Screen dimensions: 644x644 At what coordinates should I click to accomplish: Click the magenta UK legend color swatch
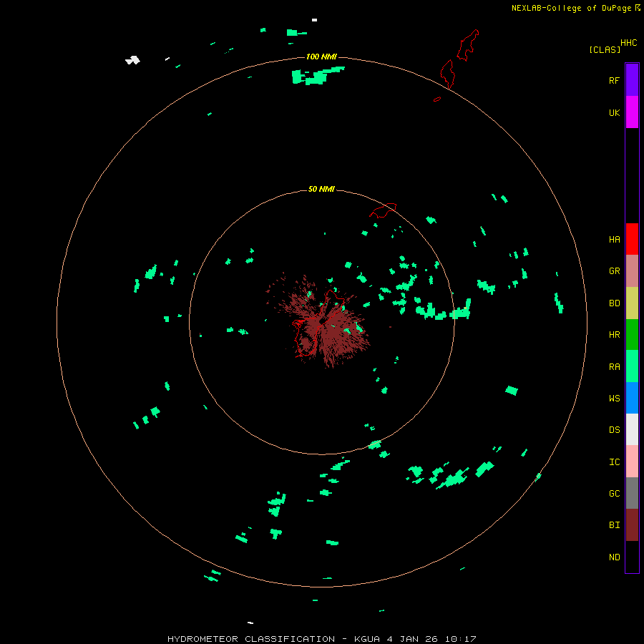coord(632,112)
